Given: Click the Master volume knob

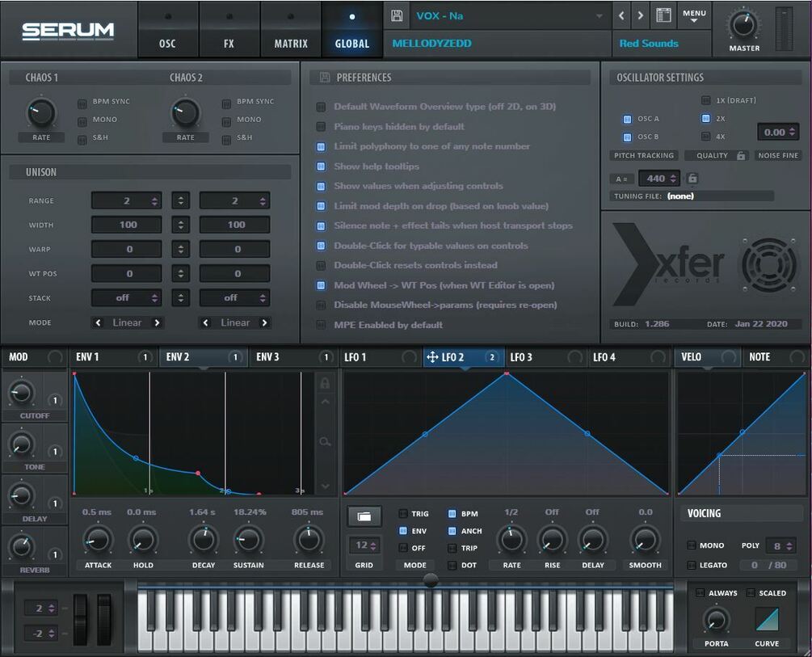Looking at the screenshot, I should click(x=743, y=23).
